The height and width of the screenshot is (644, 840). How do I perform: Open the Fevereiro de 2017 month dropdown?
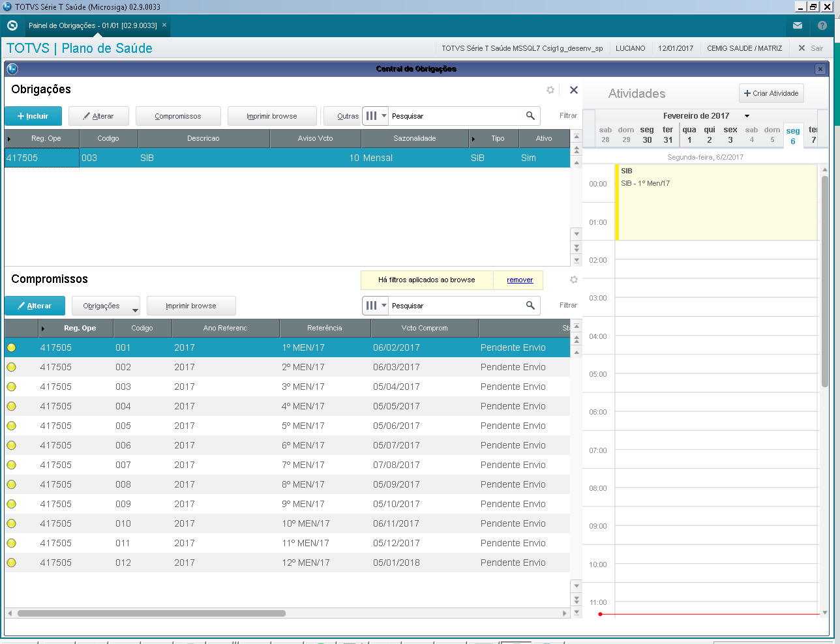tap(747, 116)
